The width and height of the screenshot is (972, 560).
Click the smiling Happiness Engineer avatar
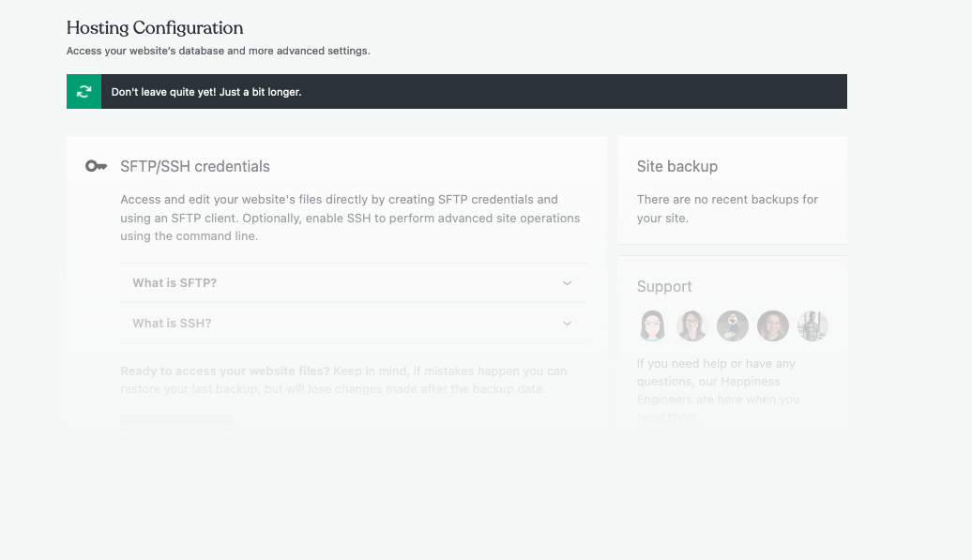[x=773, y=325]
